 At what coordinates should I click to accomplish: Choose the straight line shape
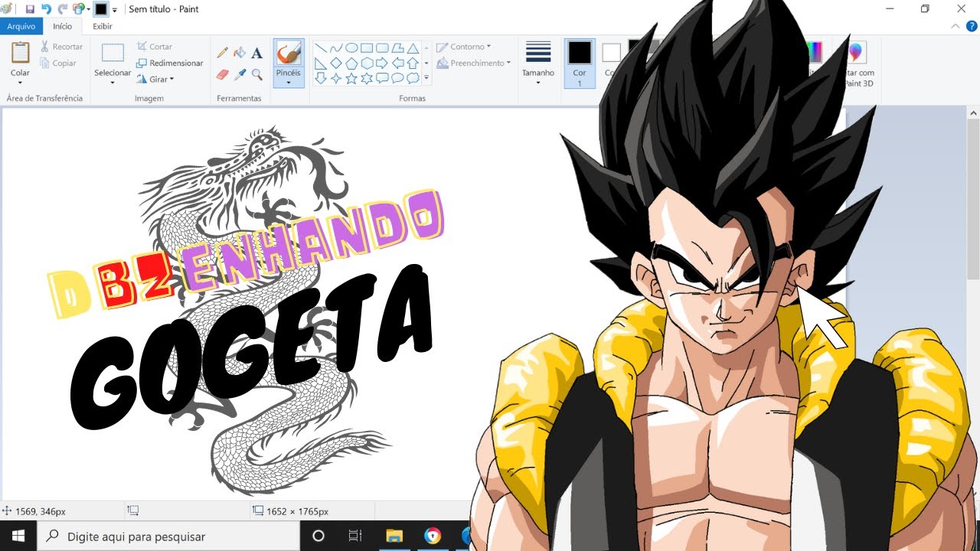321,47
